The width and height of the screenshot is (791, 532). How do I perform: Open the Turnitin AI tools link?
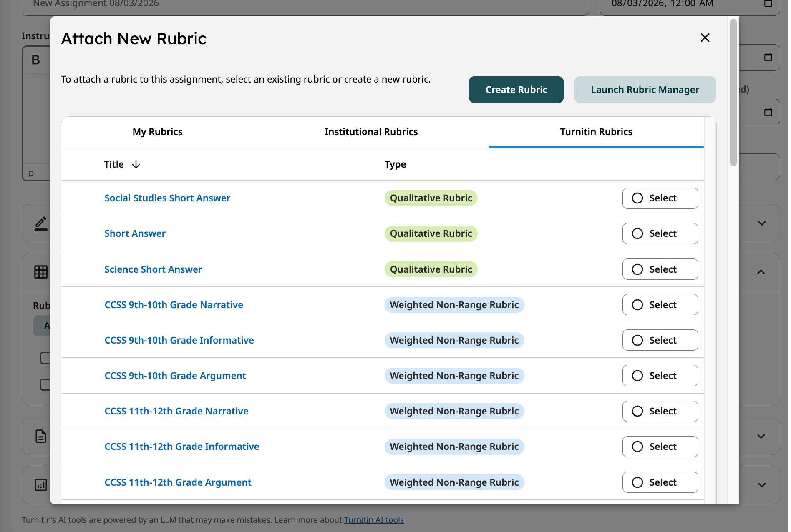pyautogui.click(x=374, y=520)
